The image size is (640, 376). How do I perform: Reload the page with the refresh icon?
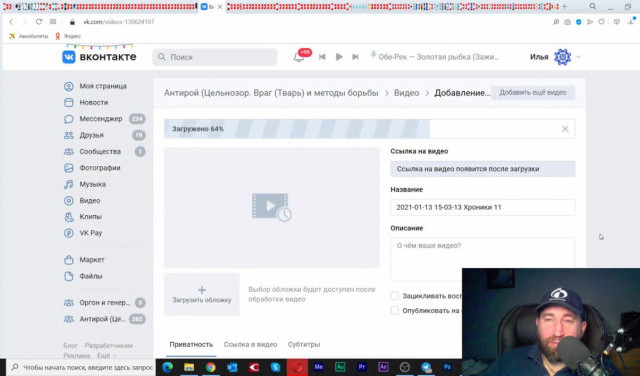(38, 22)
